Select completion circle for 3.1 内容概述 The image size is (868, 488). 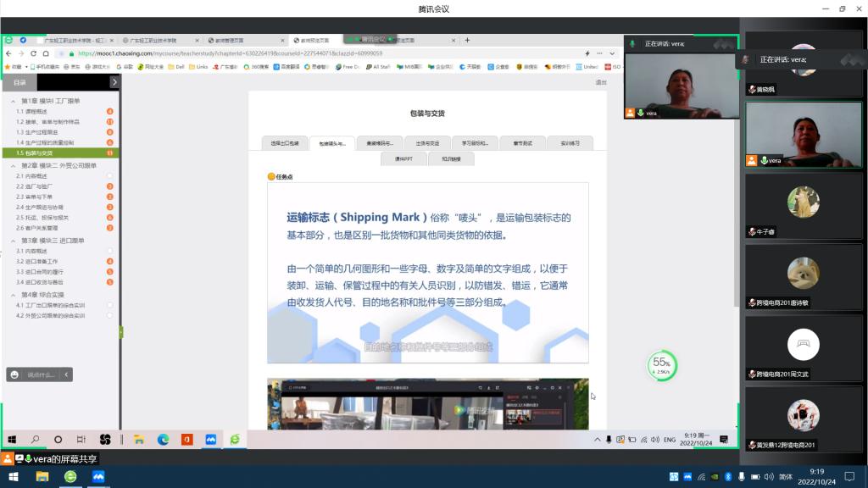[110, 251]
